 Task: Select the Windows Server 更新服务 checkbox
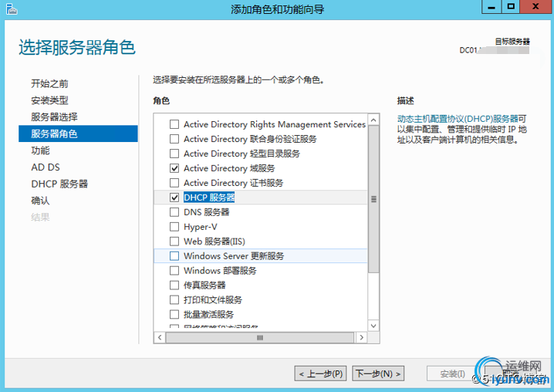(174, 256)
